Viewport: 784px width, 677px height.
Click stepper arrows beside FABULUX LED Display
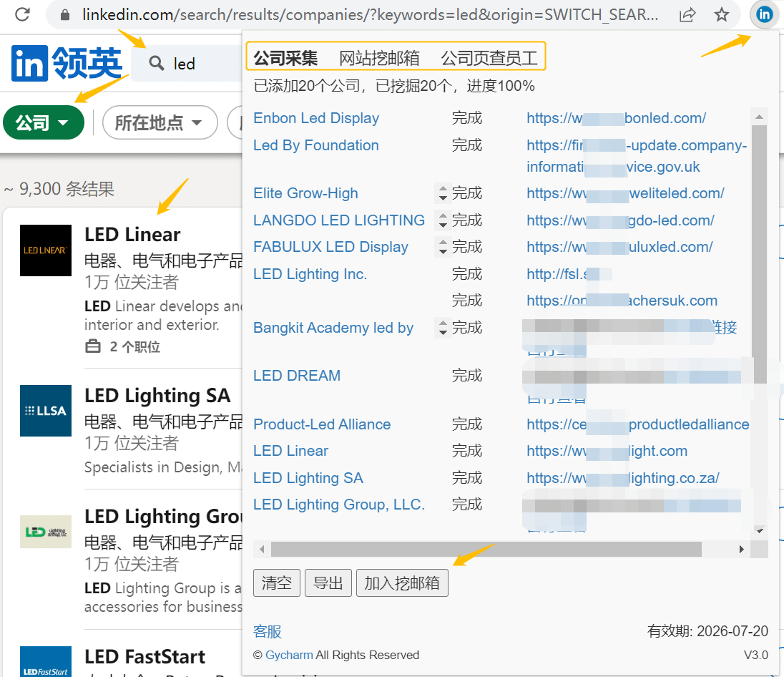pyautogui.click(x=443, y=247)
